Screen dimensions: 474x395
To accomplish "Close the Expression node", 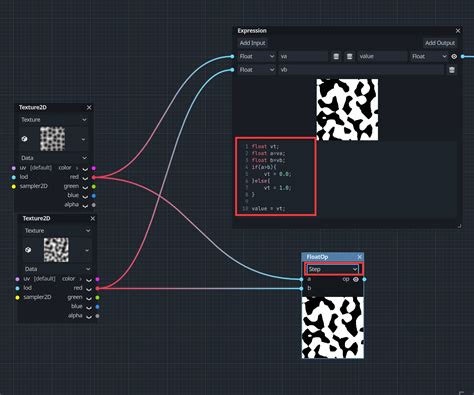I will point(458,31).
